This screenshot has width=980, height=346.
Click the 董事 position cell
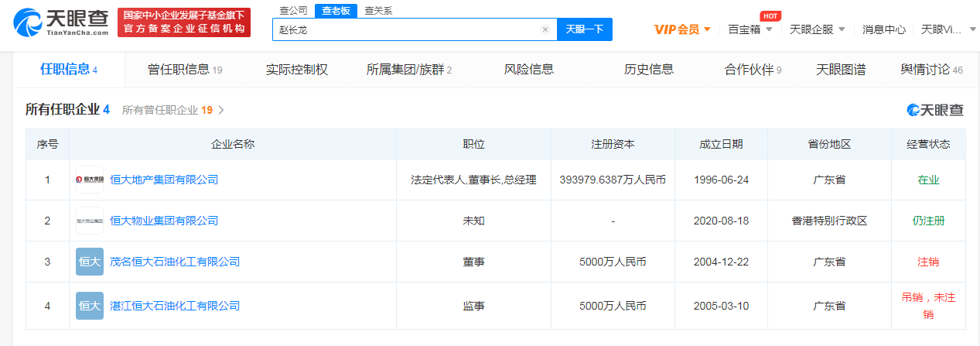473,262
